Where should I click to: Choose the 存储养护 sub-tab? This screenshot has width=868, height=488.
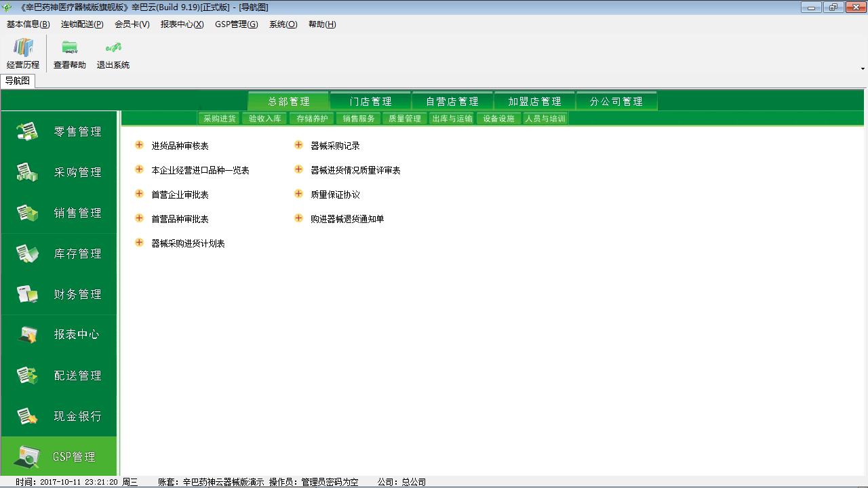312,119
